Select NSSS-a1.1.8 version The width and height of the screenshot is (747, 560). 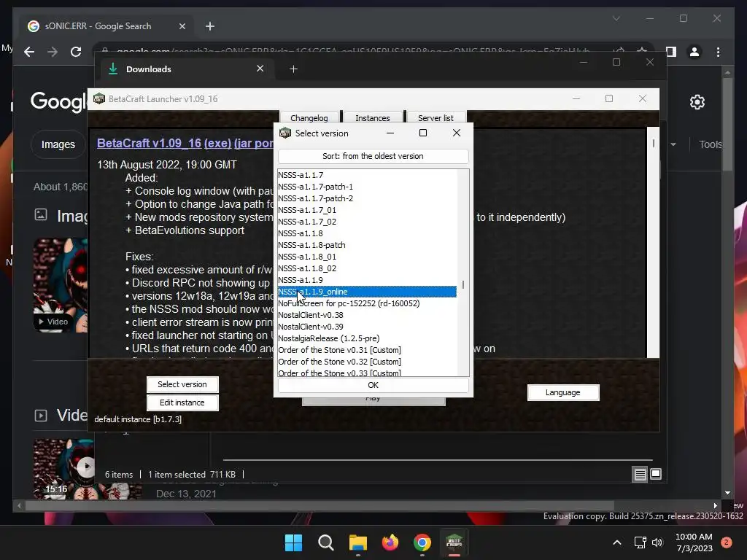pyautogui.click(x=367, y=233)
